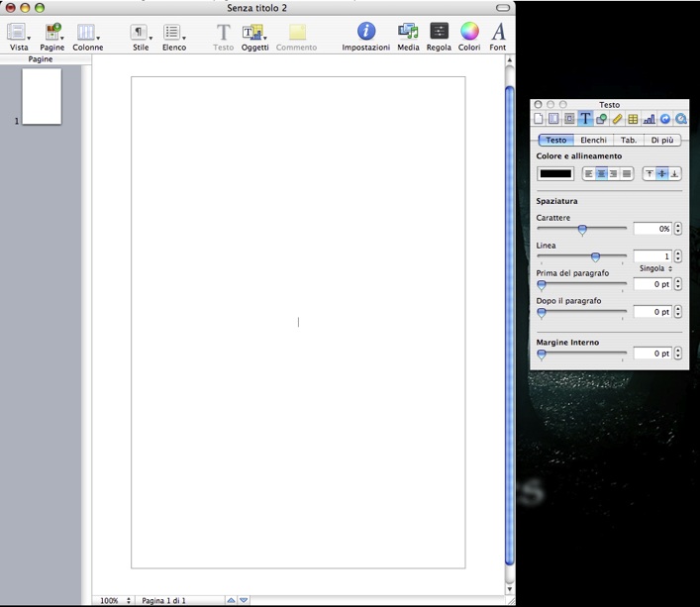The height and width of the screenshot is (607, 700).
Task: Open the Document inspector in Testo window
Action: click(539, 119)
